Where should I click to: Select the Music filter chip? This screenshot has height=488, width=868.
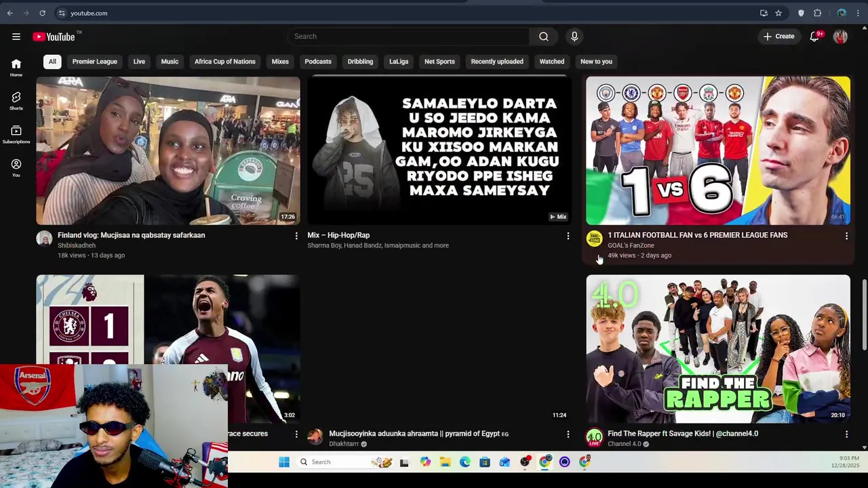[x=170, y=62]
